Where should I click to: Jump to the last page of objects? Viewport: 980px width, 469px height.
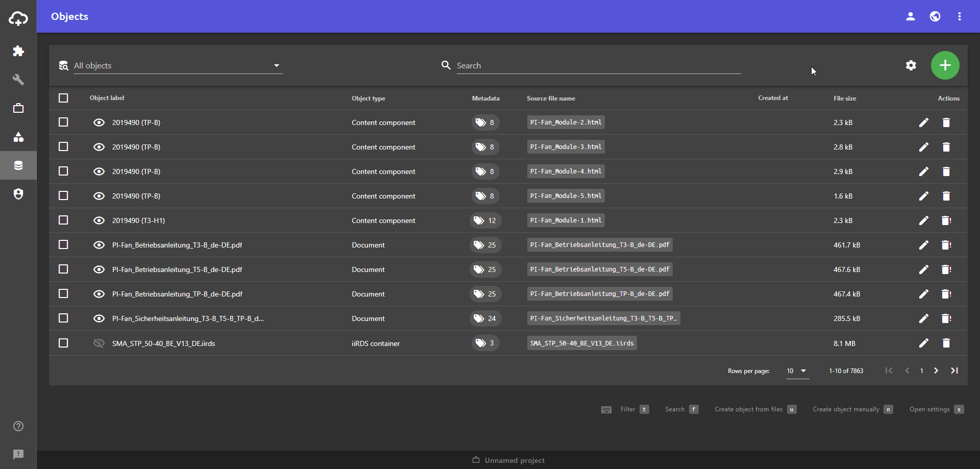[954, 371]
